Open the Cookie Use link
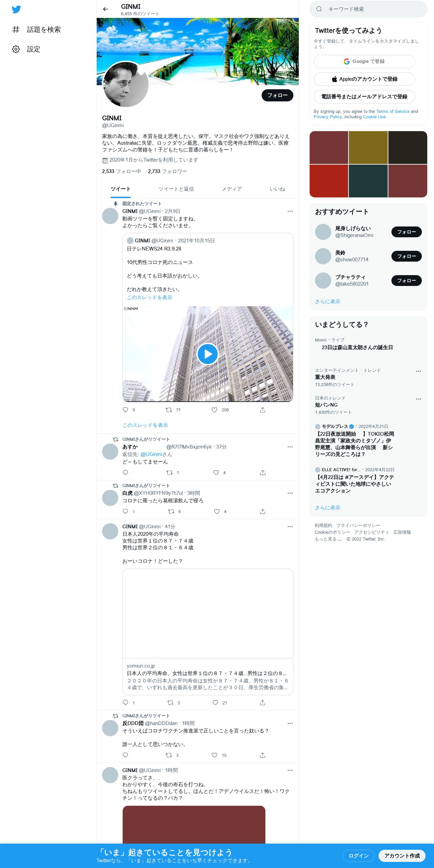The width and height of the screenshot is (434, 868). (374, 117)
